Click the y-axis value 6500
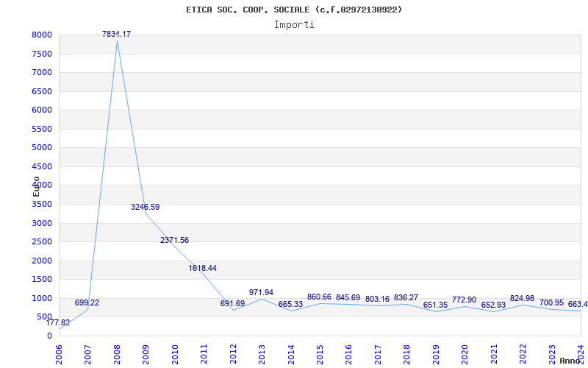The height and width of the screenshot is (368, 588). point(42,91)
